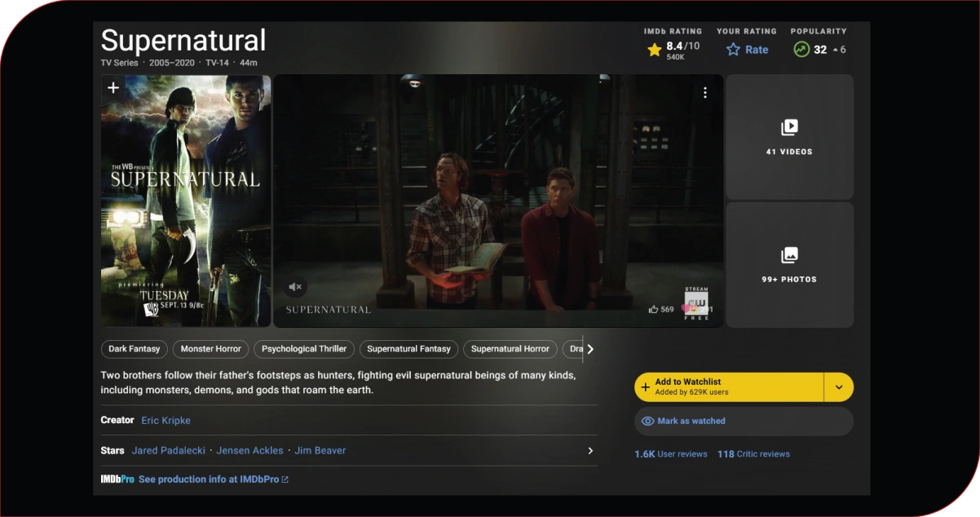The image size is (980, 517).
Task: Click the Add to Watchlist button
Action: (x=729, y=387)
